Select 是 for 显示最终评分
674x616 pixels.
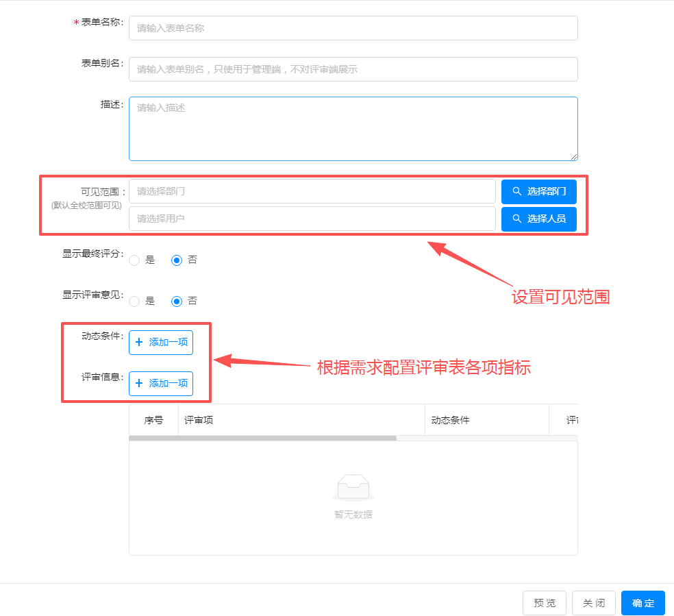click(134, 260)
